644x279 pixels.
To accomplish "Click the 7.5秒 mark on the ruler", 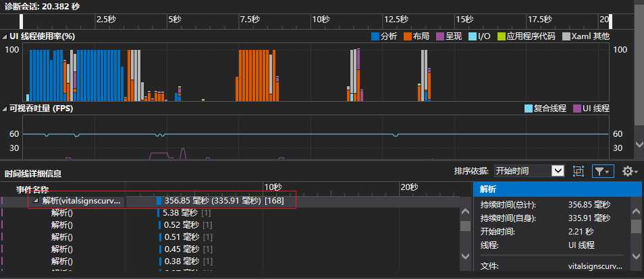I will pos(250,20).
